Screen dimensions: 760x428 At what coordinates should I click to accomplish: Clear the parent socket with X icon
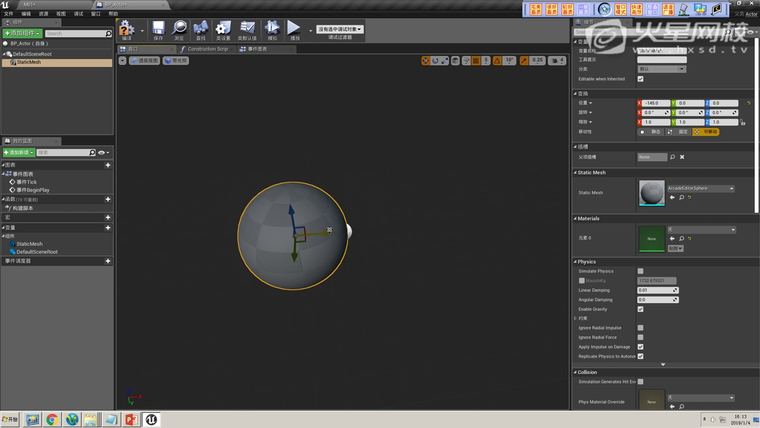click(683, 156)
